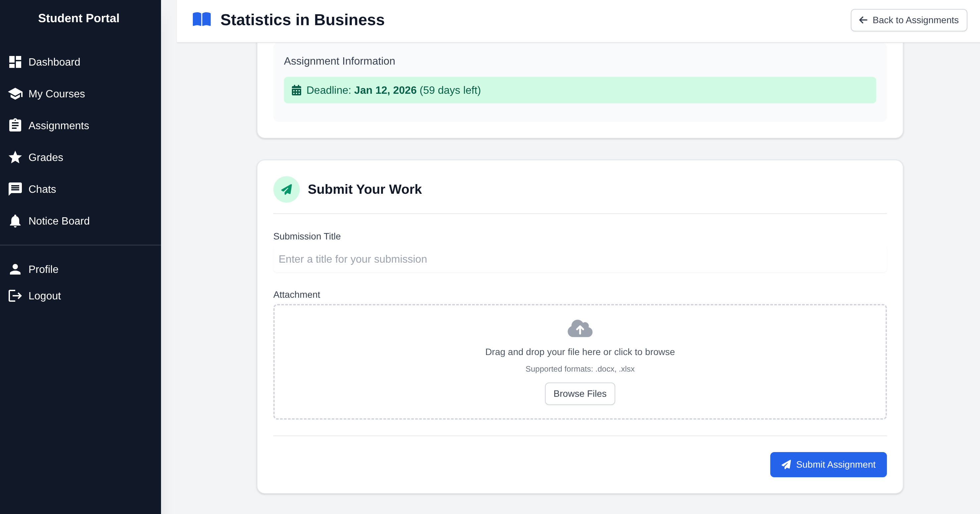Click the Grades star icon

click(x=15, y=157)
